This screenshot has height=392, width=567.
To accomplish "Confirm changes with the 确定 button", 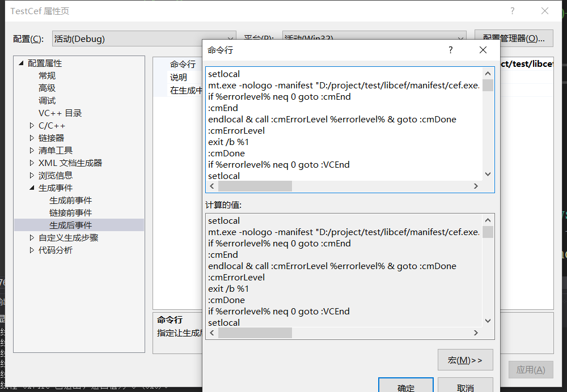I will pos(406,387).
